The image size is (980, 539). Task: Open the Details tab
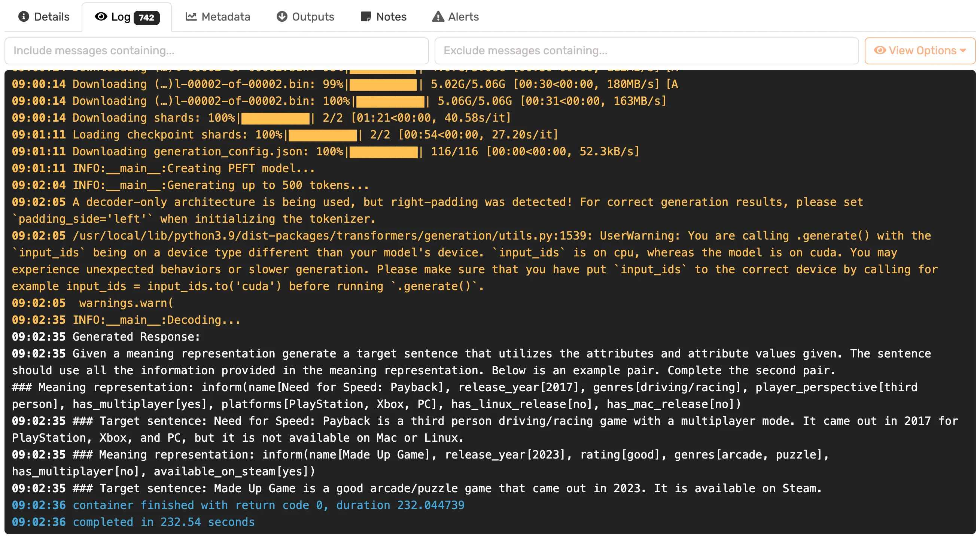pyautogui.click(x=44, y=17)
